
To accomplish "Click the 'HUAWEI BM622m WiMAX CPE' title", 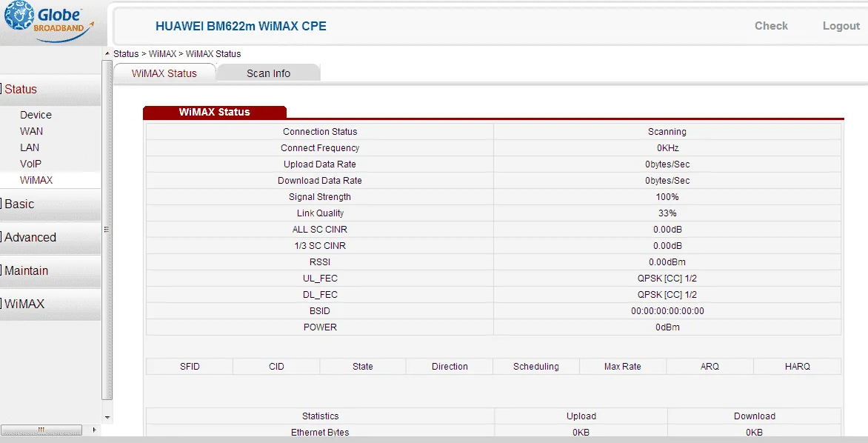I will [x=241, y=26].
